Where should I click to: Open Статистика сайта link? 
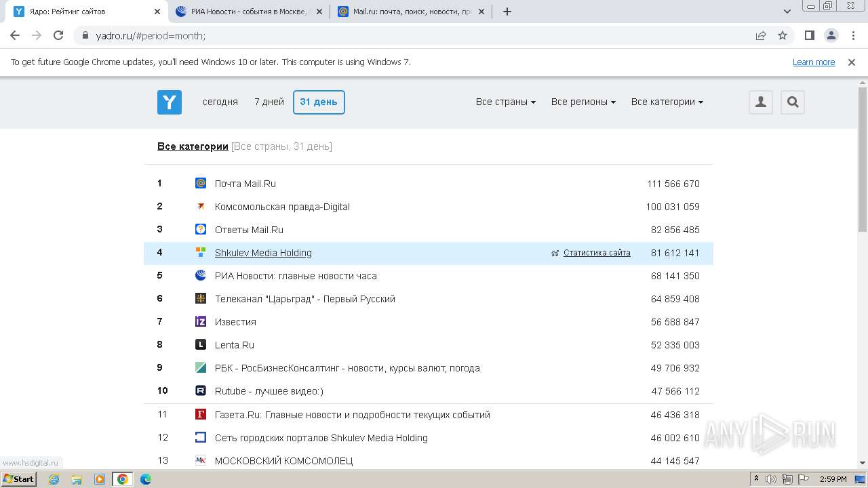597,253
